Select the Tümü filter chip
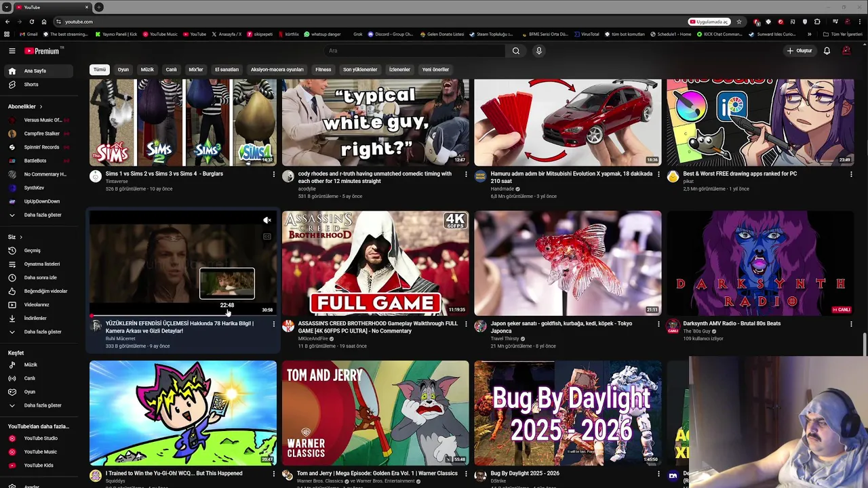This screenshot has width=868, height=488. tap(100, 69)
